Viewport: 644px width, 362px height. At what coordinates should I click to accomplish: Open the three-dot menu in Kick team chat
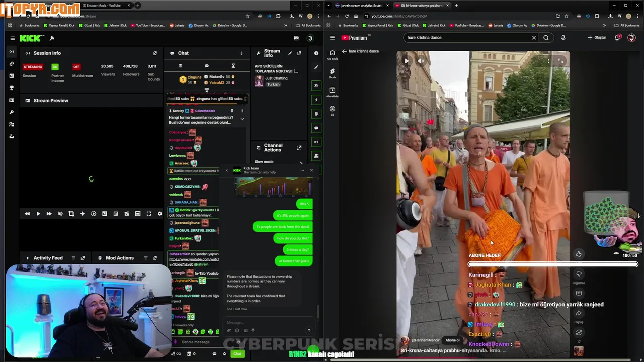(x=302, y=170)
